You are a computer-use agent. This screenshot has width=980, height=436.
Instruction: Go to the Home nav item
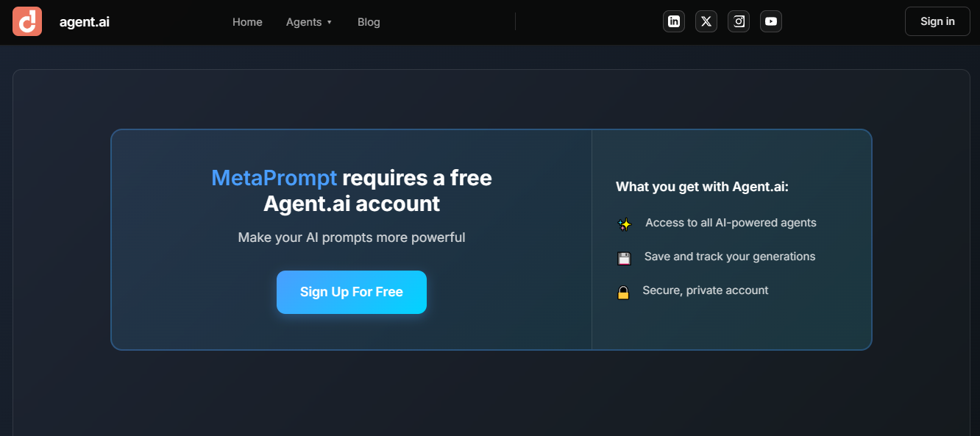[x=247, y=22]
